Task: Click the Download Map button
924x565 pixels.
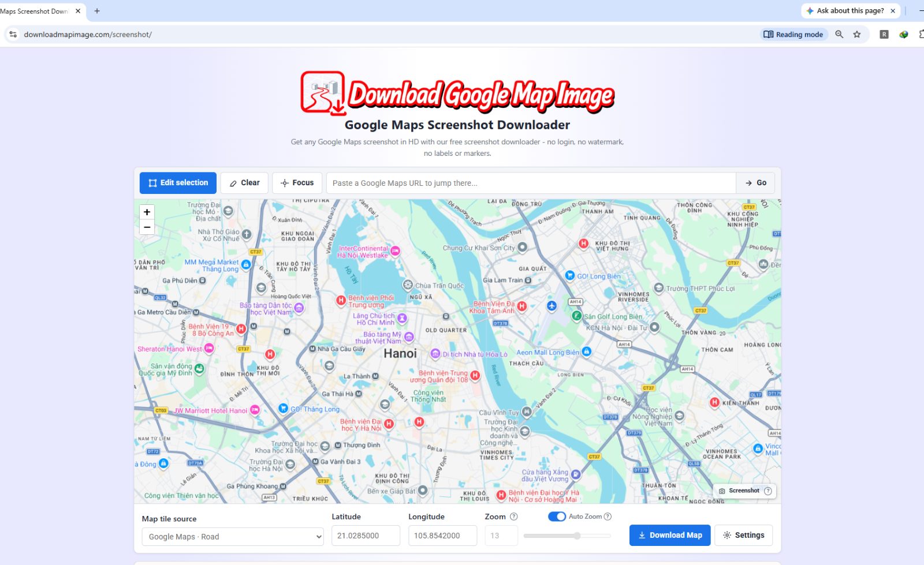Action: coord(670,536)
